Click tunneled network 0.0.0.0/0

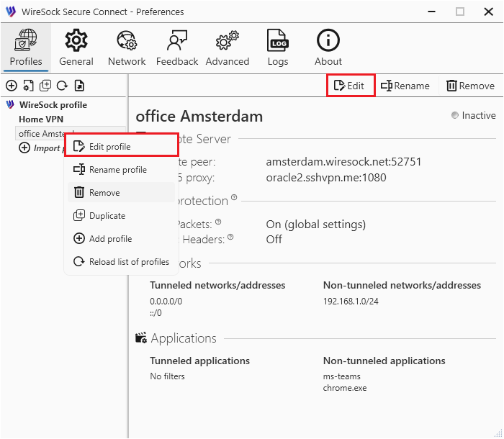pos(166,302)
